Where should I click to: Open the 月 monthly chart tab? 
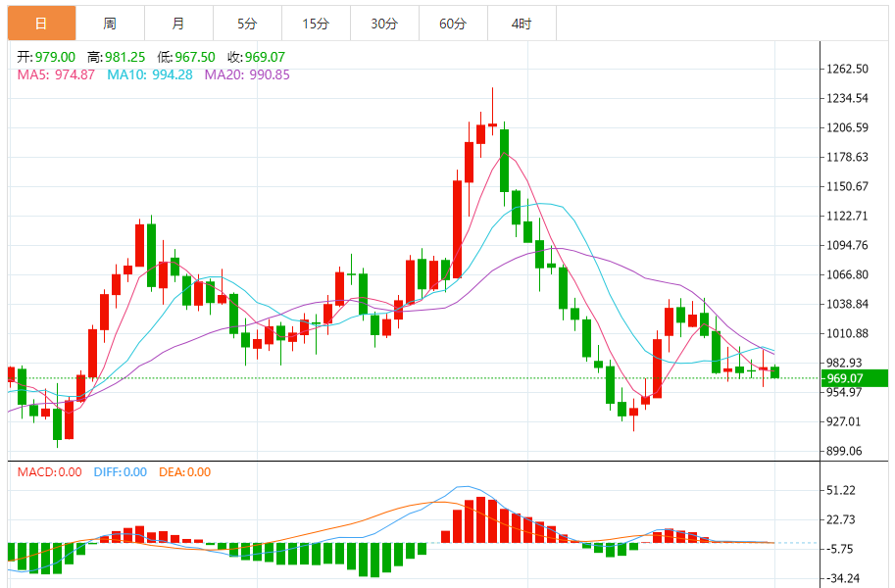pos(178,24)
